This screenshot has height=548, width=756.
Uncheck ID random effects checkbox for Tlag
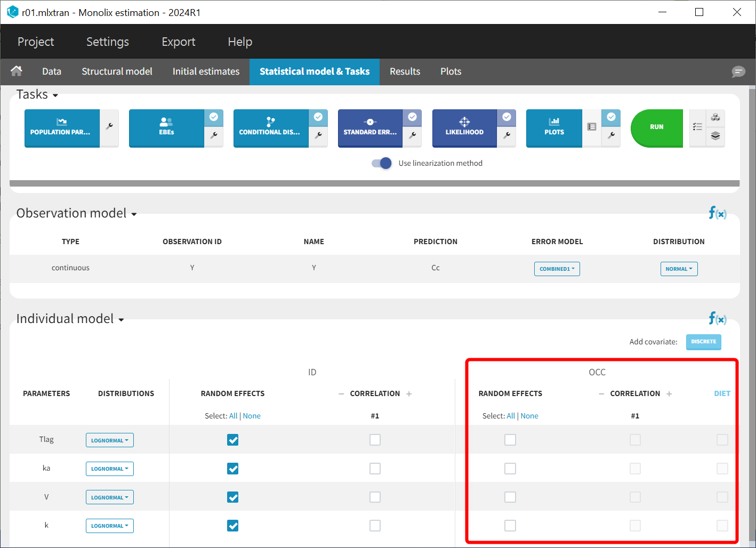point(233,440)
